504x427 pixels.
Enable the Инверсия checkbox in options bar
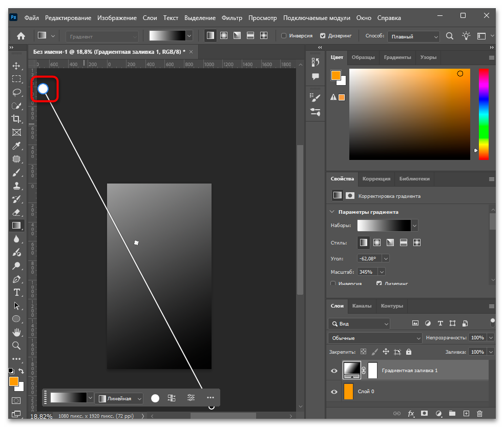click(284, 36)
